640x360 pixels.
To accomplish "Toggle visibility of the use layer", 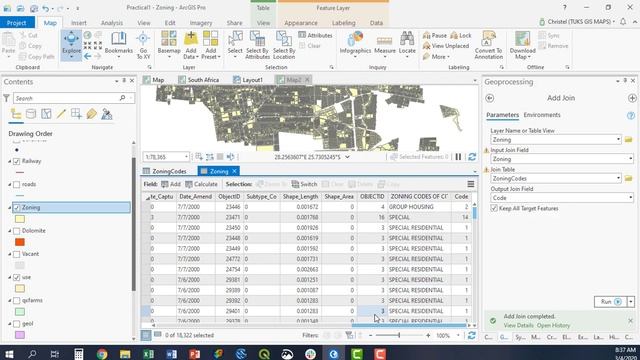I will tap(17, 278).
